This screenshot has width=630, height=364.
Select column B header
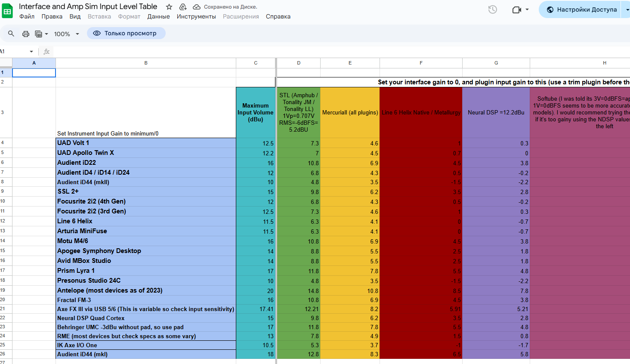146,63
